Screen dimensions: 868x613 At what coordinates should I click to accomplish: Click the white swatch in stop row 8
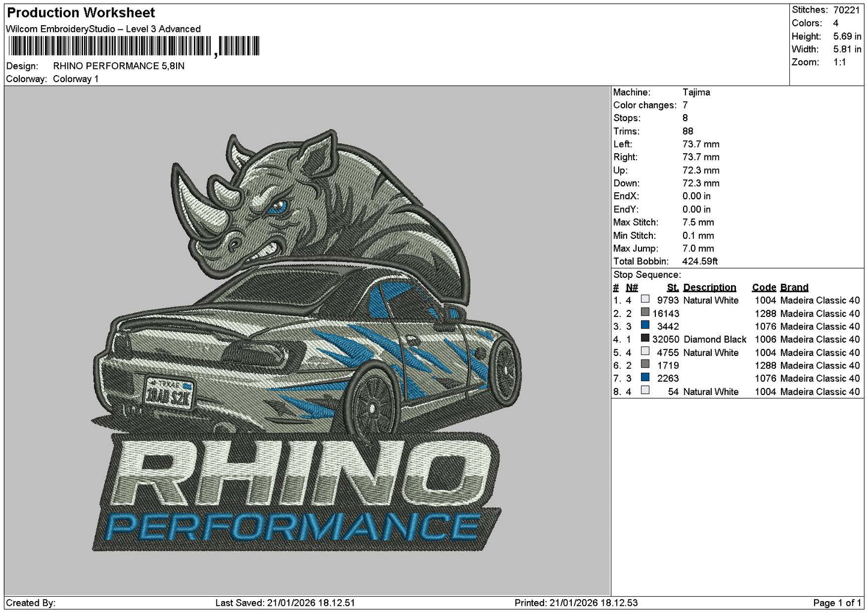[645, 390]
